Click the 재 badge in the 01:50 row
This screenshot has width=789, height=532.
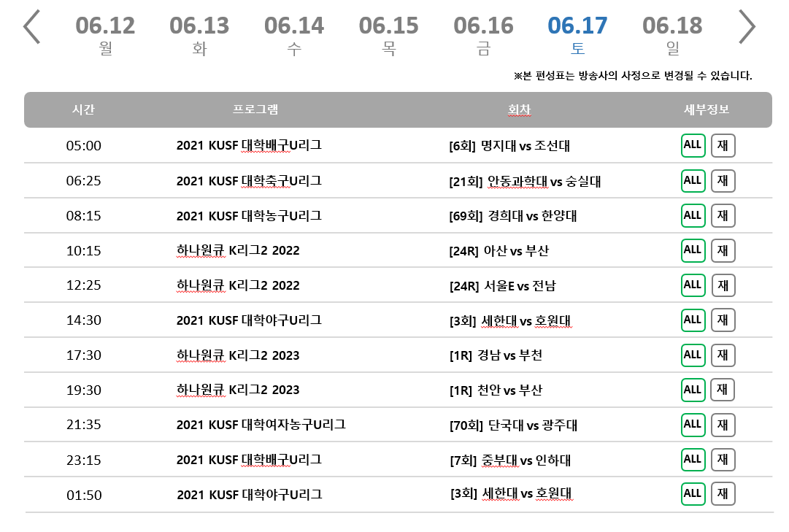[723, 494]
